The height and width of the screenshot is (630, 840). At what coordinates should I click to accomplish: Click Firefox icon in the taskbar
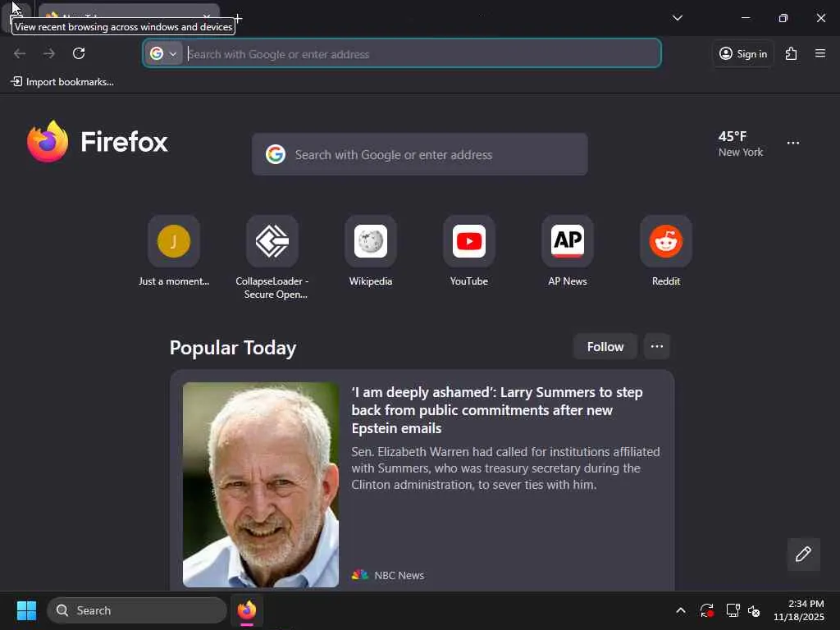pos(247,610)
